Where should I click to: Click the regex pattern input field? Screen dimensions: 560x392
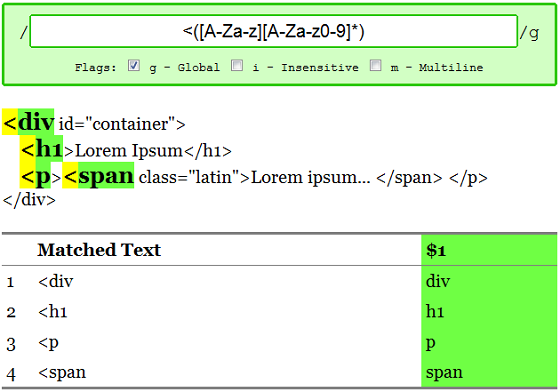274,31
